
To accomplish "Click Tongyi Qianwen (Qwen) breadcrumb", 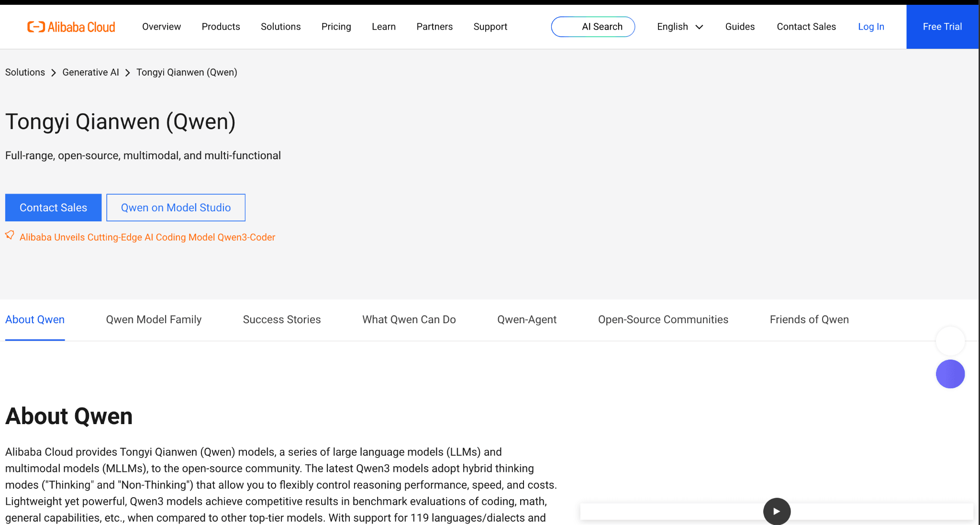I will [x=187, y=72].
